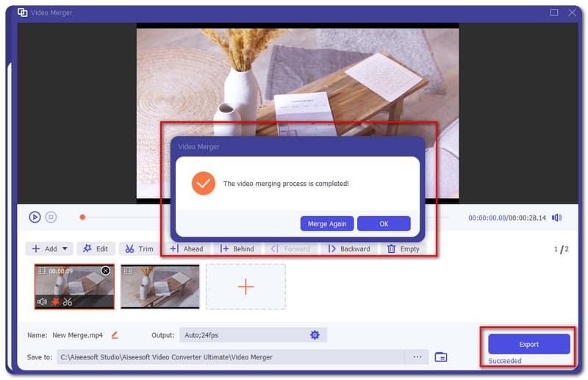Image resolution: width=588 pixels, height=380 pixels.
Task: Remove the first clip with X icon
Action: (x=106, y=270)
